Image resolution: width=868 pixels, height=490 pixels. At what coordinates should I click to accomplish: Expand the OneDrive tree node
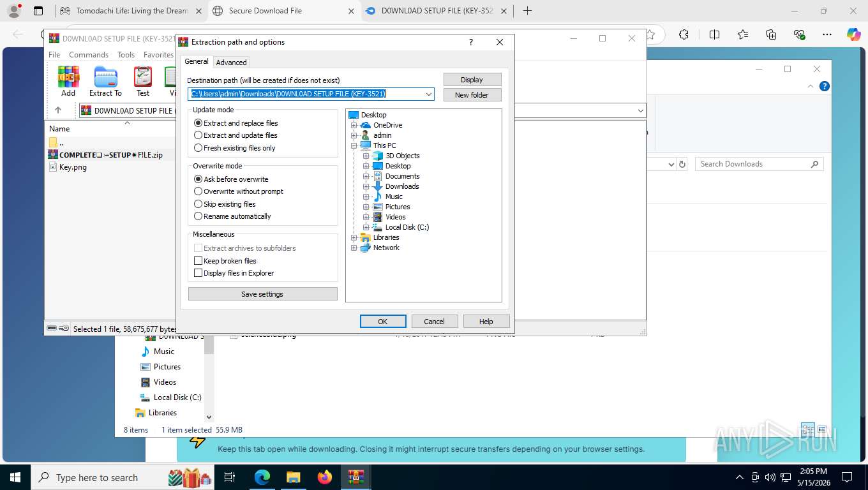(354, 125)
